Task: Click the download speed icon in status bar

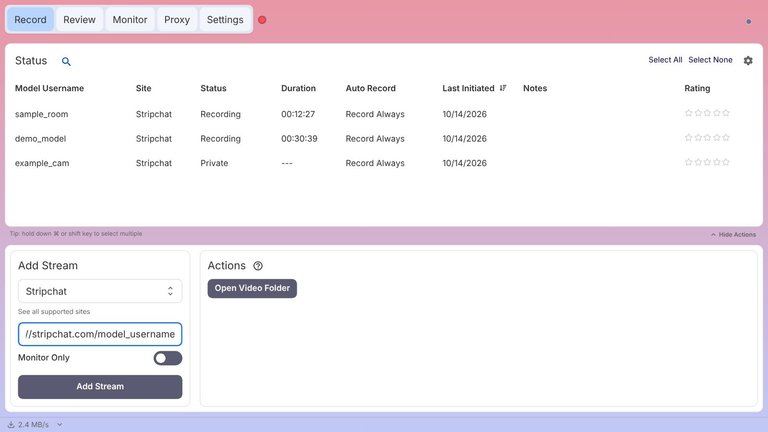Action: tap(11, 425)
